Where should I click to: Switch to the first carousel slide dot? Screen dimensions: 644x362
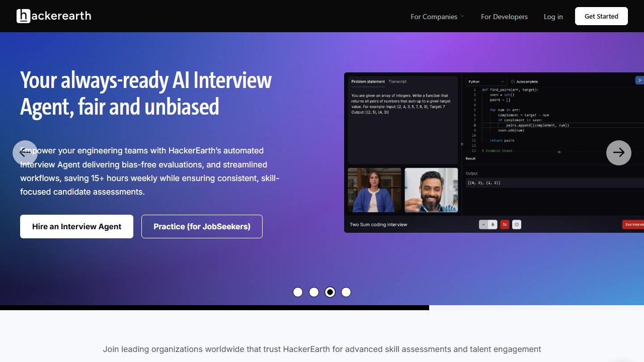coord(298,292)
